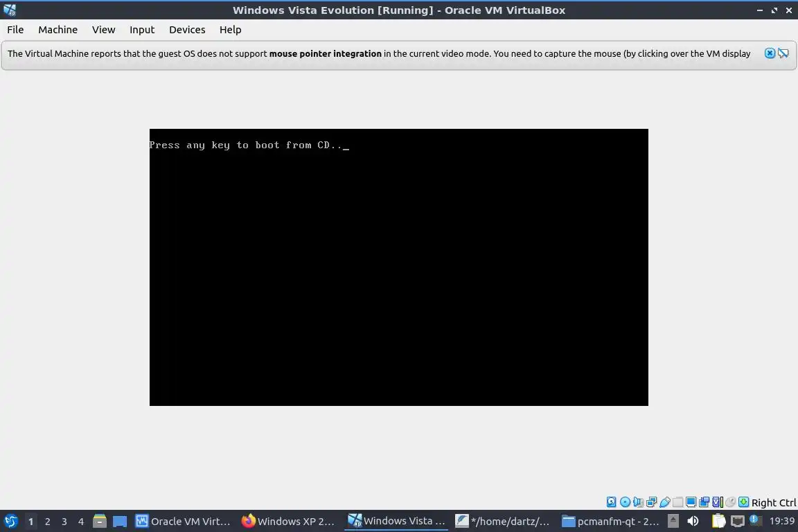This screenshot has height=532, width=798.
Task: Click the network adapter indicator in status bar
Action: 651,502
